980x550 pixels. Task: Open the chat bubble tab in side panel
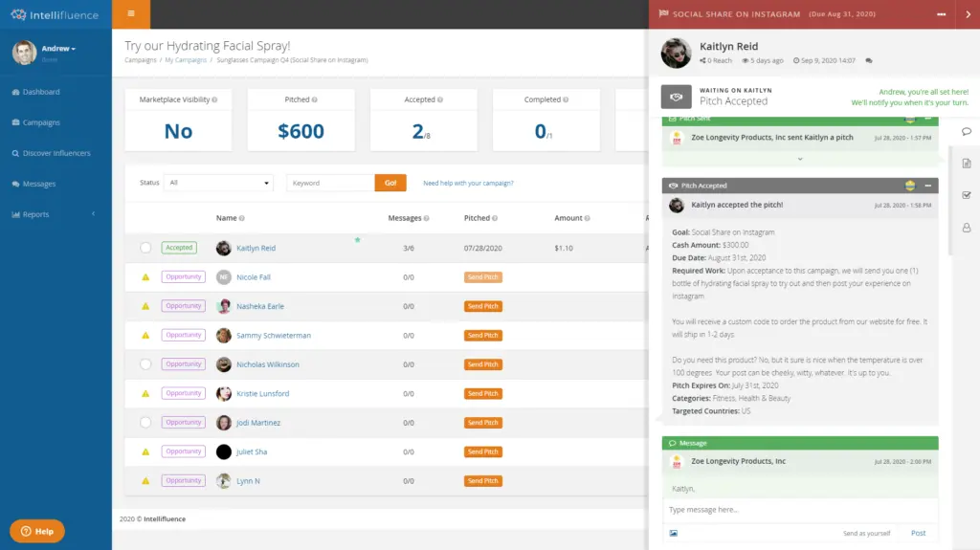[x=966, y=131]
